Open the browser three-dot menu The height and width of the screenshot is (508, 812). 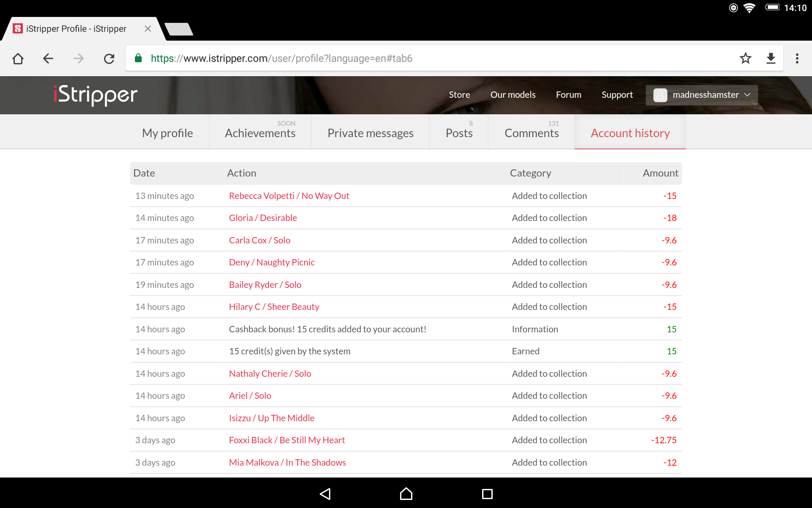coord(797,58)
